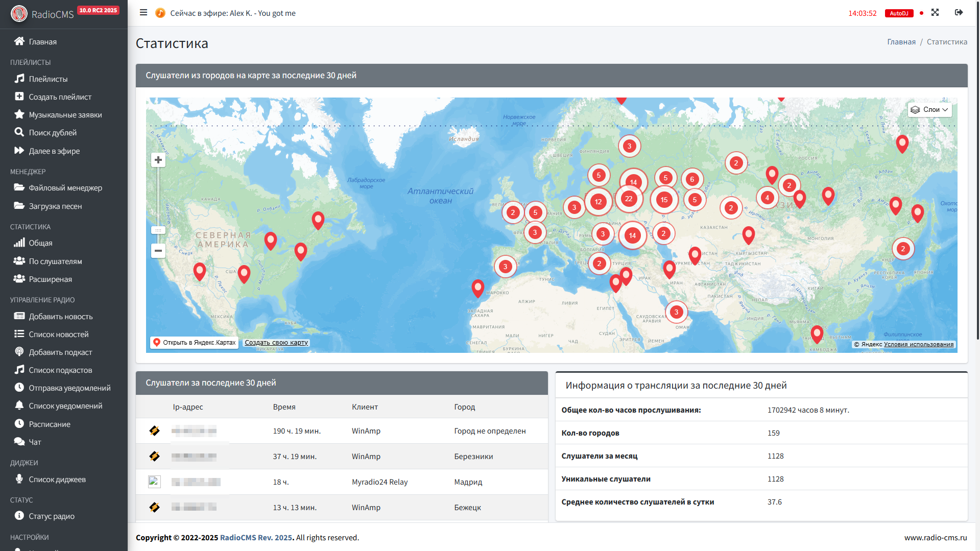Click the logout icon at top right

click(x=959, y=13)
